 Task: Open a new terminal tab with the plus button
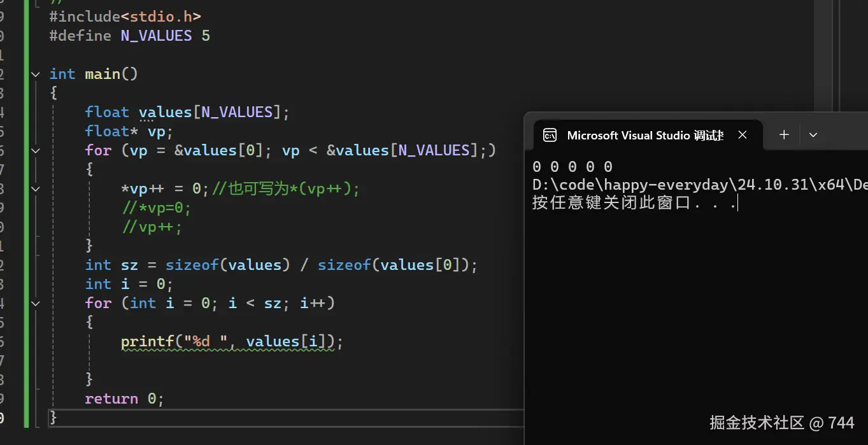(783, 134)
